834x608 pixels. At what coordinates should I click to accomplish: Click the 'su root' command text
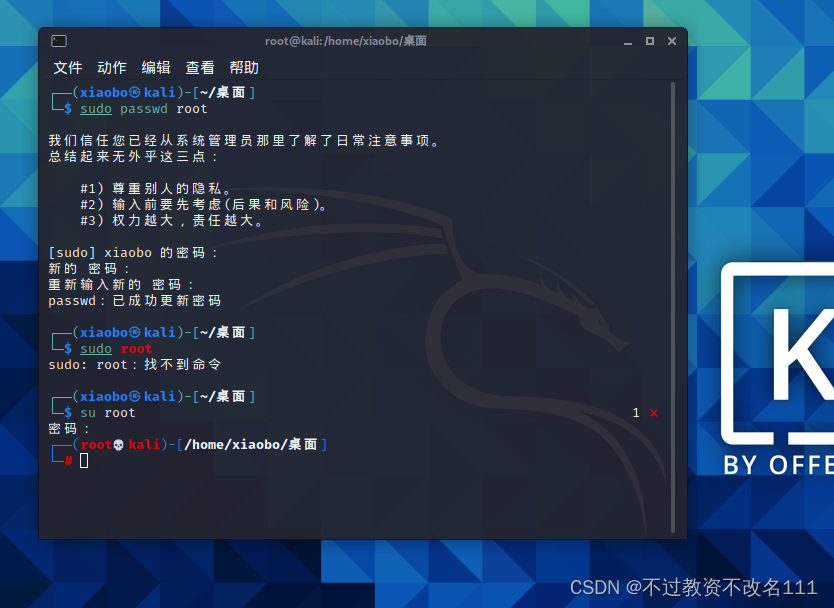pyautogui.click(x=108, y=413)
